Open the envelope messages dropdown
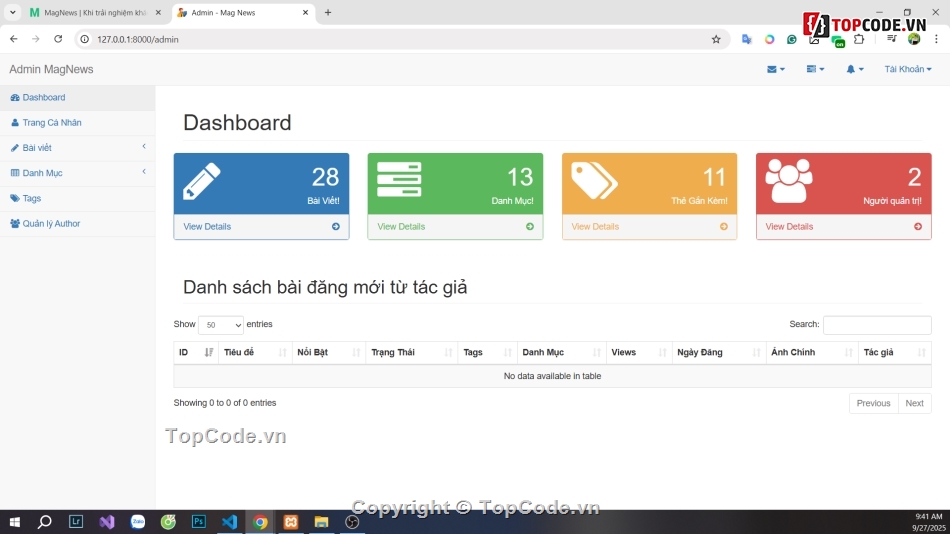 click(776, 69)
